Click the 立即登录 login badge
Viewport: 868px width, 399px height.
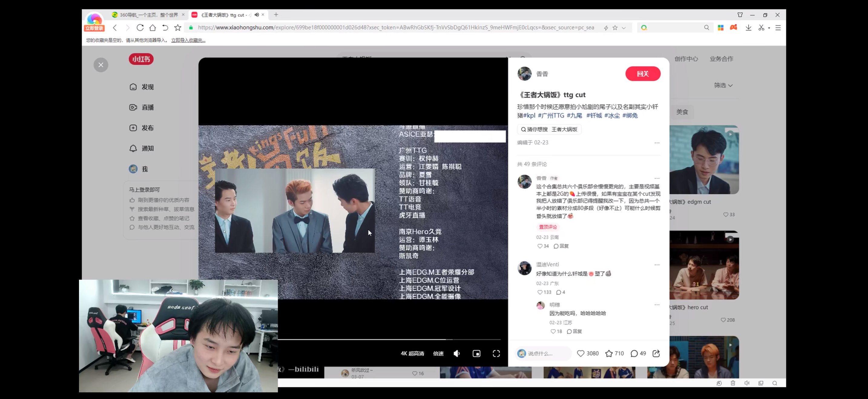tap(94, 28)
